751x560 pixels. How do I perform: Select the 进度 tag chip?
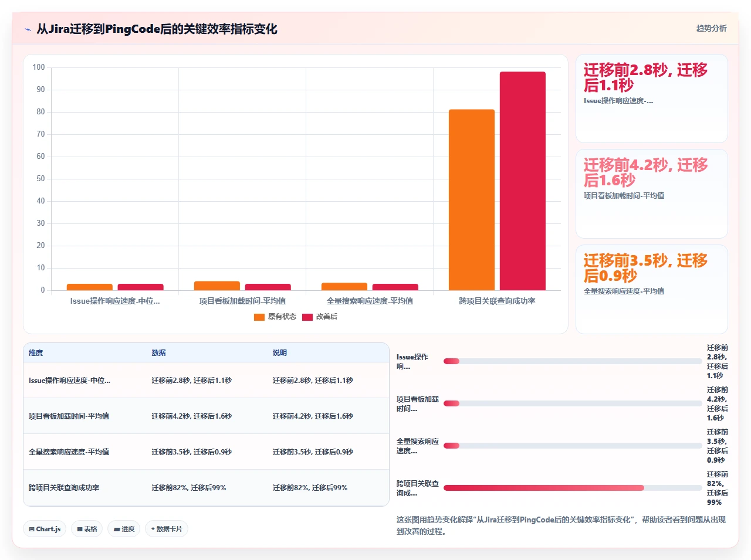[124, 529]
